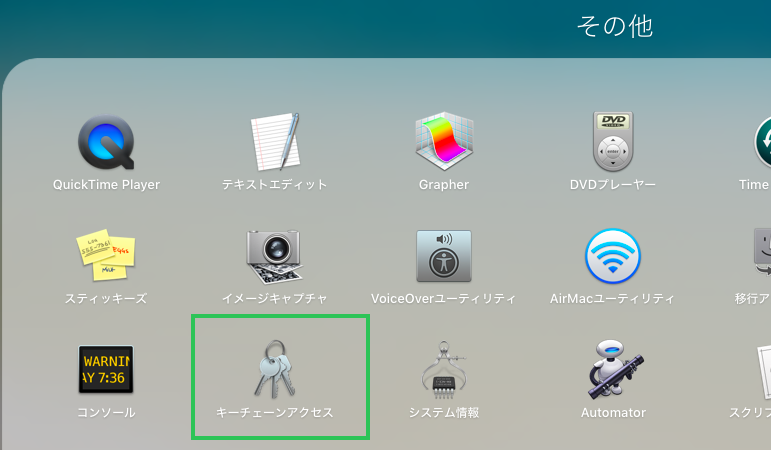
Task: Open スクリプトエディタ icon at right edge
Action: [x=765, y=371]
